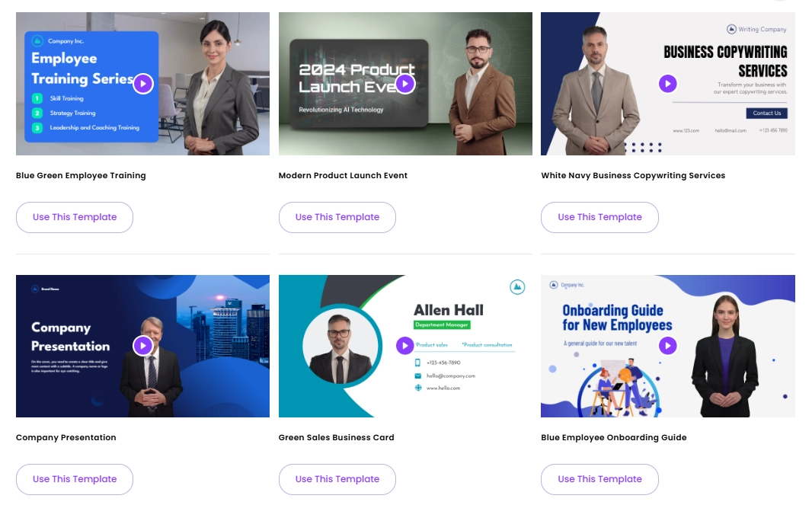Open White Navy Business Copywriting Services title
812x505 pixels.
633,176
